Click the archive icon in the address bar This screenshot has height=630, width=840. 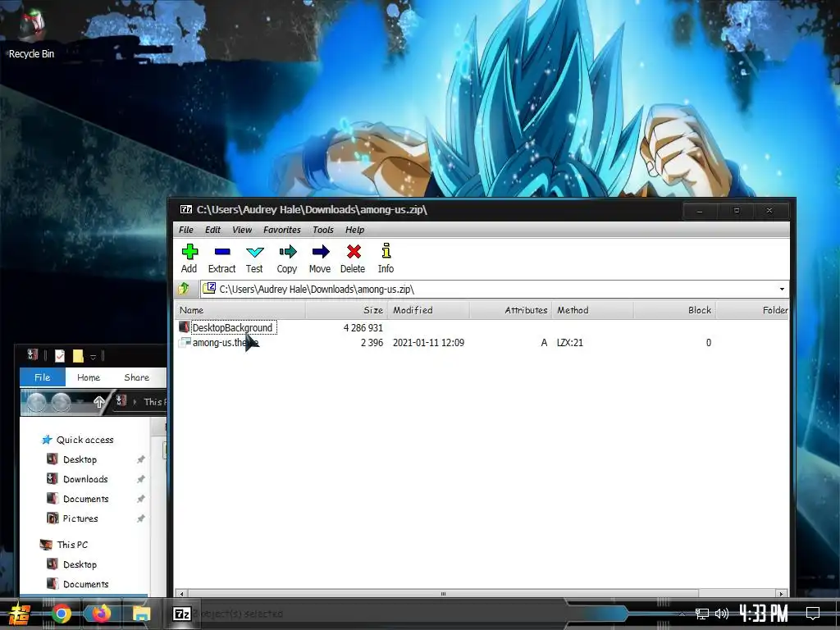click(x=209, y=288)
